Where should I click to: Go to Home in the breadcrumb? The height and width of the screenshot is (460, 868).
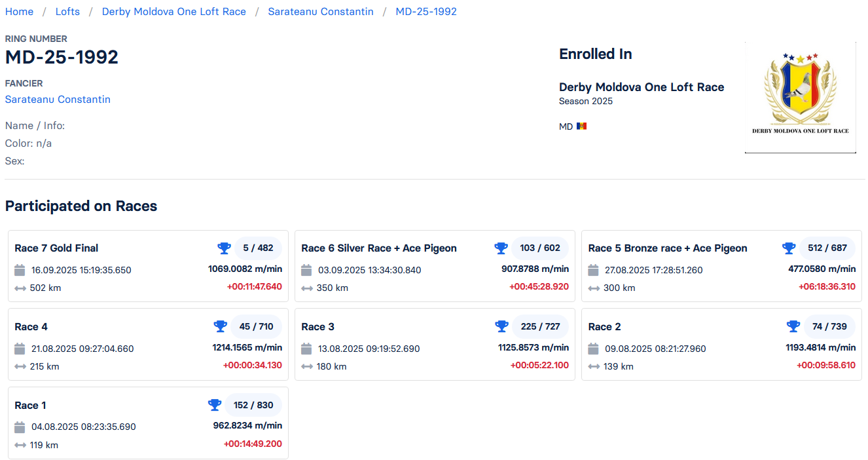(x=19, y=12)
